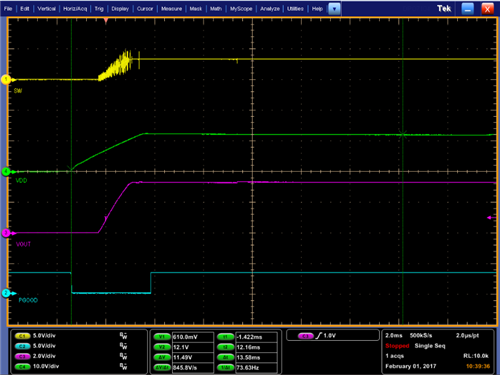Click the V2 cursor badge
The width and height of the screenshot is (500, 375).
(162, 347)
